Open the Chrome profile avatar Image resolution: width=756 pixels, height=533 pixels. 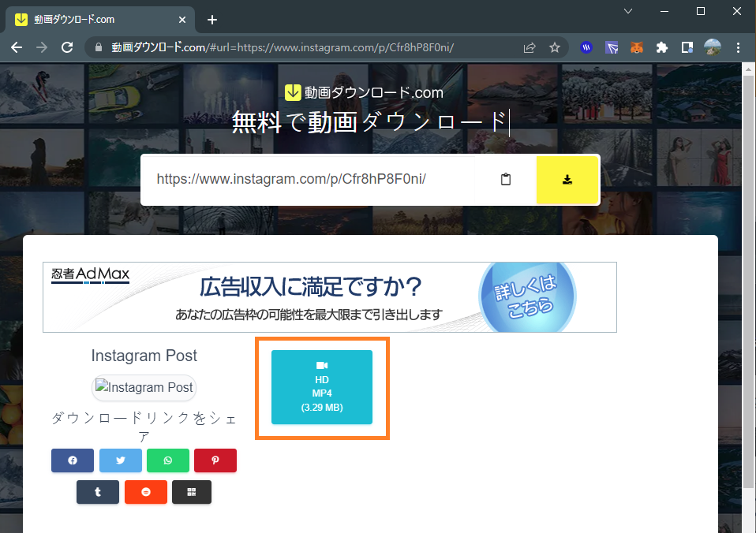click(x=712, y=47)
